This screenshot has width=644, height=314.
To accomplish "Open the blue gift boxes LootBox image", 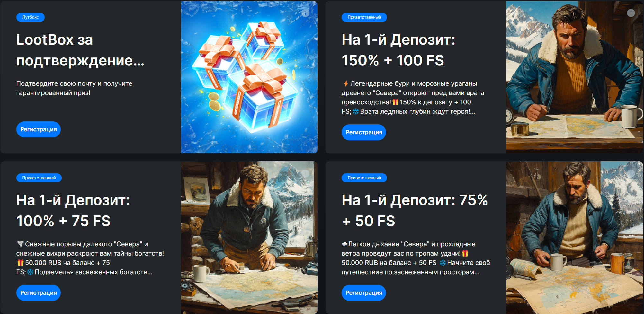I will [x=249, y=77].
